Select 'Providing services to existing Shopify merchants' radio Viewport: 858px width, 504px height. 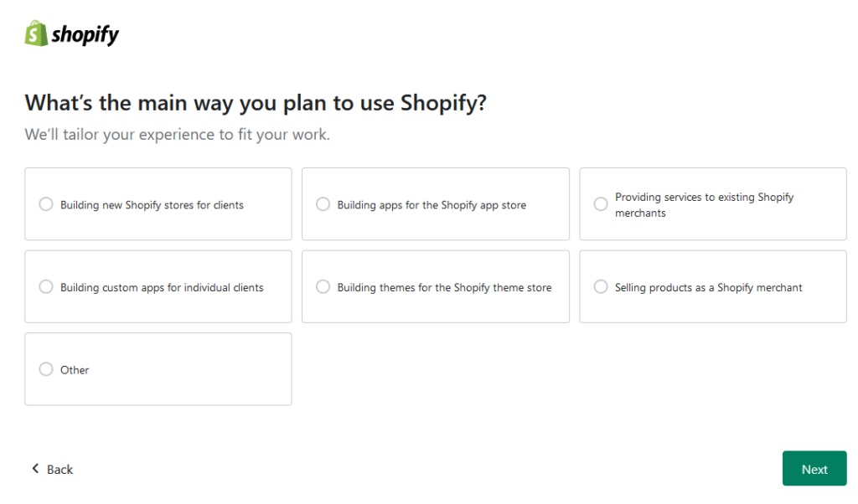[x=601, y=204]
